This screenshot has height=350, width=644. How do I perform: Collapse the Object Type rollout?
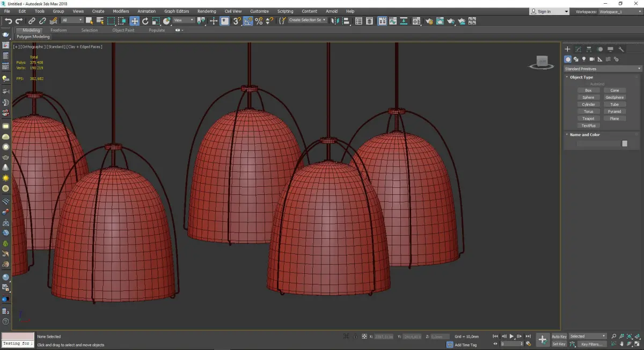pyautogui.click(x=581, y=77)
